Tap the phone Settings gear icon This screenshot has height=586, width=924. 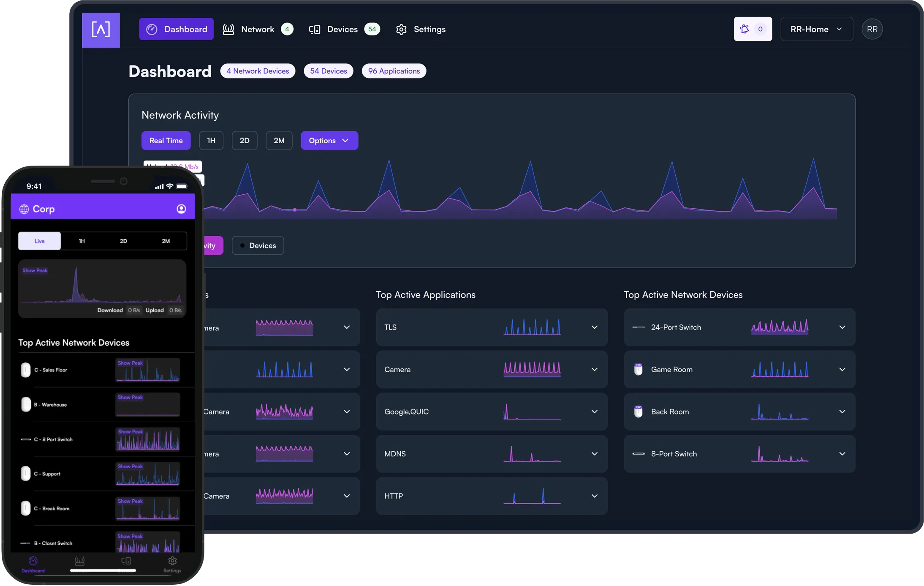pos(172,561)
